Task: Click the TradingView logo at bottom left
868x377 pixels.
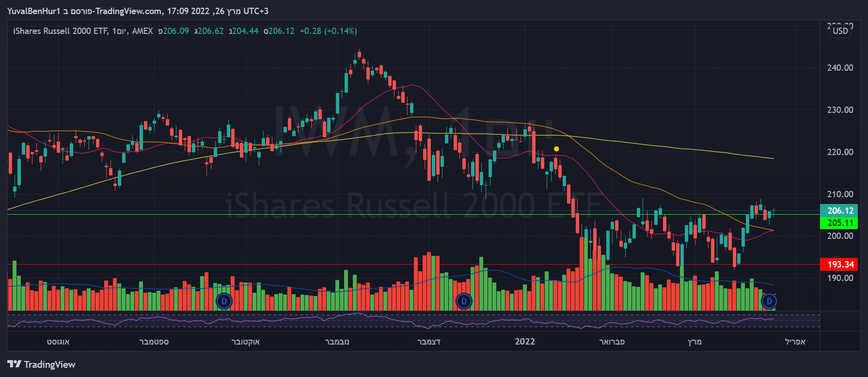Action: coord(42,364)
